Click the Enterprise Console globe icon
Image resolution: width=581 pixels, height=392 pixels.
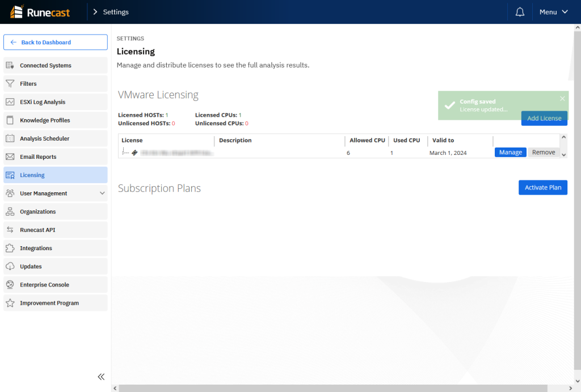pos(10,285)
